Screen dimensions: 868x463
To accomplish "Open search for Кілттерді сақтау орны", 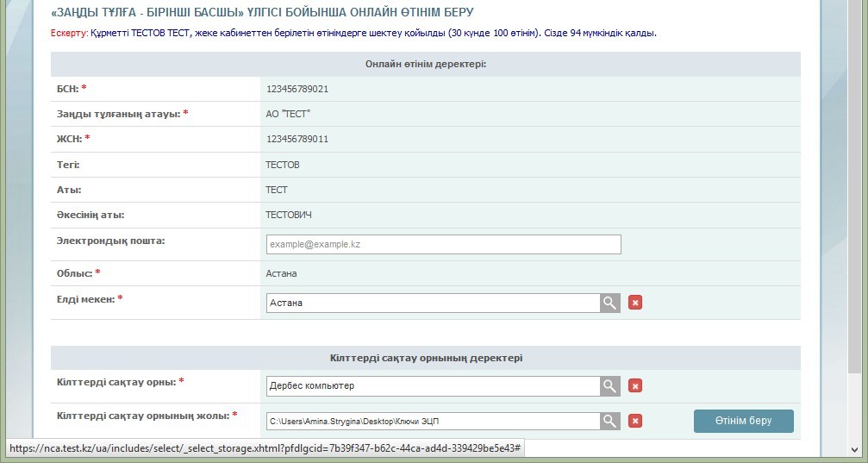I will 610,385.
